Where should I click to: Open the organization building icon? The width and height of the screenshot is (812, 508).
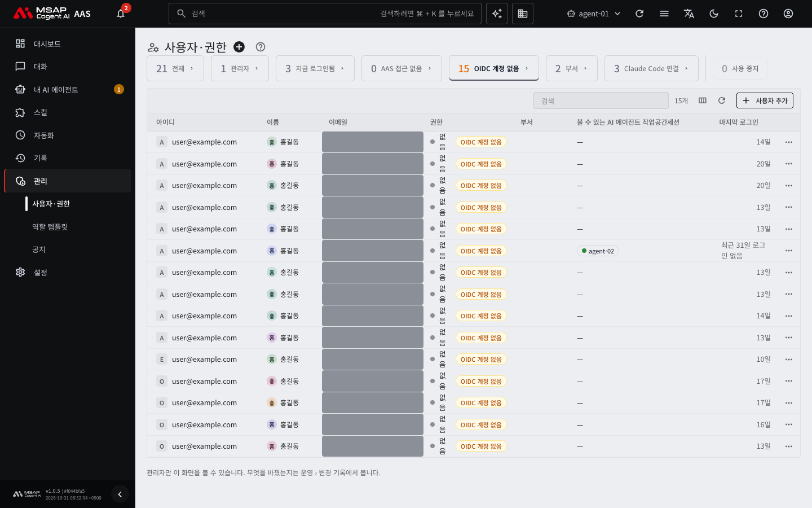(x=523, y=14)
